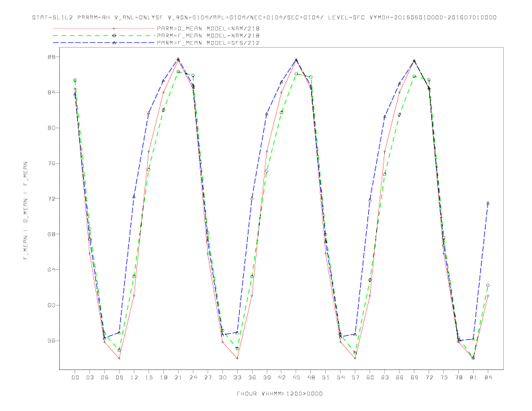The width and height of the screenshot is (532, 411).
Task: Click the VYMDH date range in the title
Action: [x=433, y=17]
